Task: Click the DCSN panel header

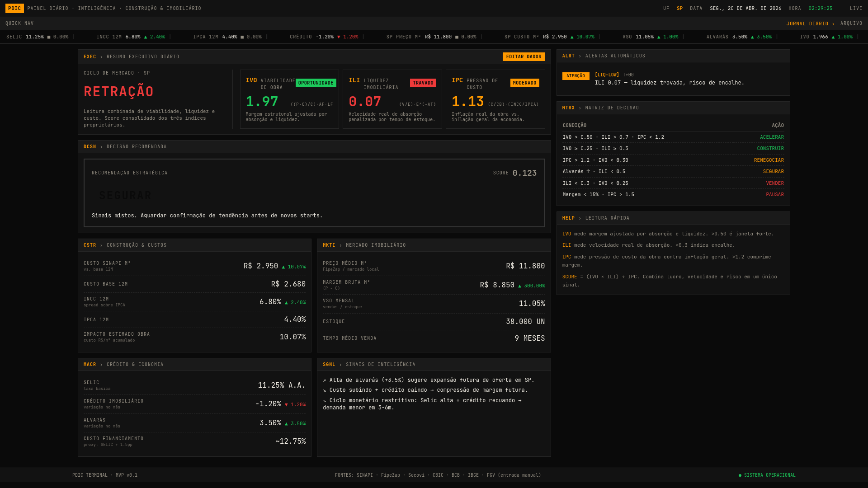Action: point(314,147)
